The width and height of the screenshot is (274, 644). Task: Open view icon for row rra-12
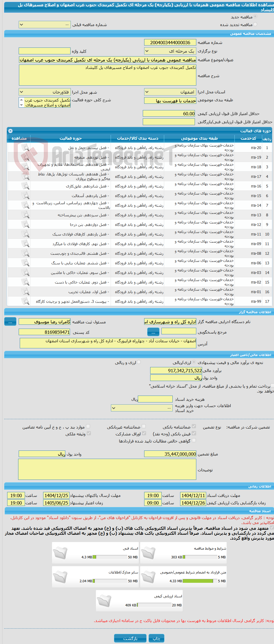pos(25,225)
